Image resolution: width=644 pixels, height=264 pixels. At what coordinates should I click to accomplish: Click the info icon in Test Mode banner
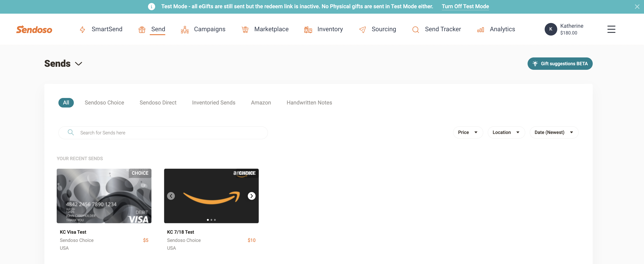click(151, 7)
